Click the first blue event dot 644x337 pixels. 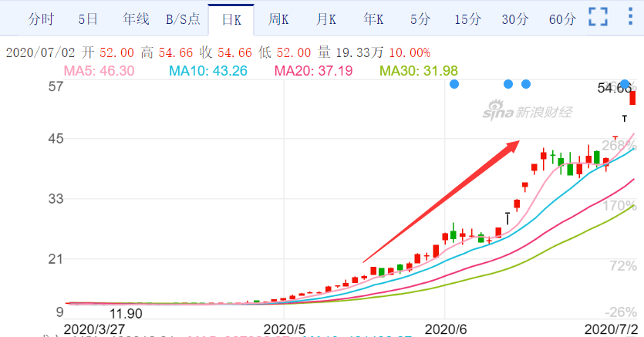tap(454, 84)
